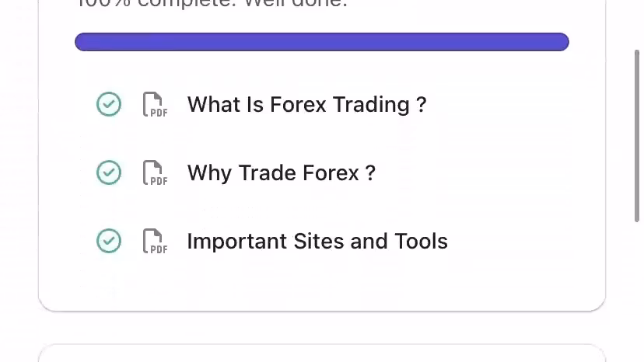Screen dimensions: 644x362
Task: Toggle completion check for What Is Forex Trading
Action: 109,104
